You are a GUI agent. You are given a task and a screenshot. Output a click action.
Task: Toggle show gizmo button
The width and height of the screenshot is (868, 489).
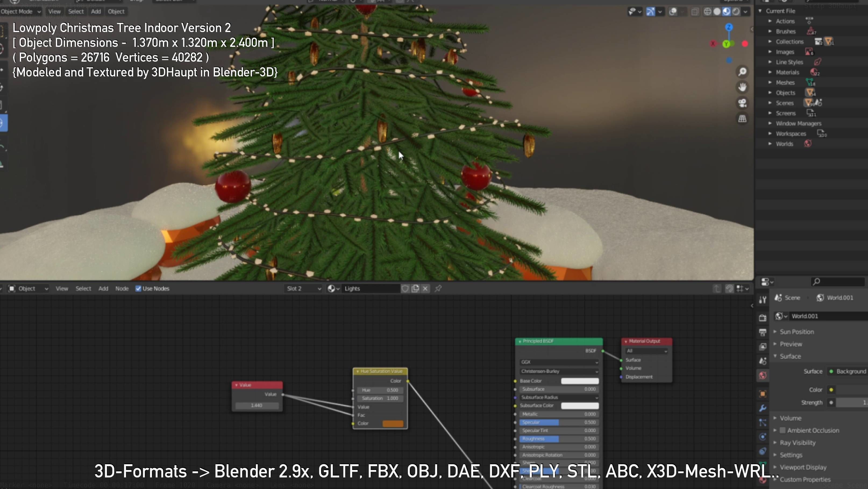tap(651, 12)
